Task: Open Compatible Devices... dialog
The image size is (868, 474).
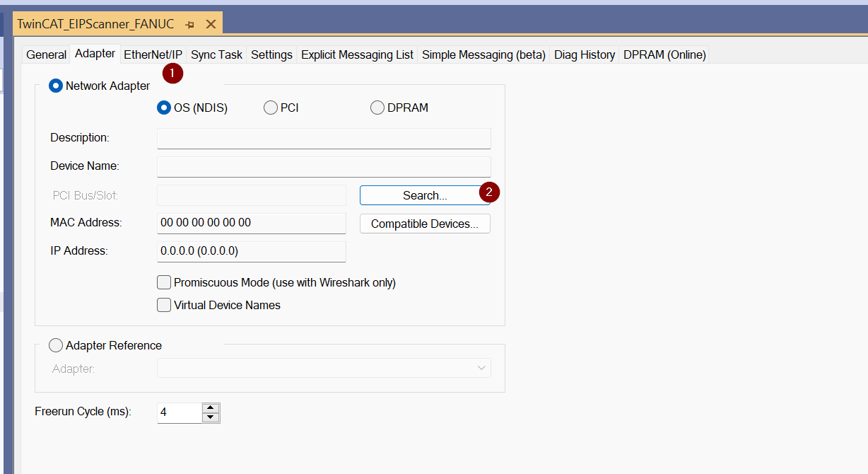Action: [425, 224]
